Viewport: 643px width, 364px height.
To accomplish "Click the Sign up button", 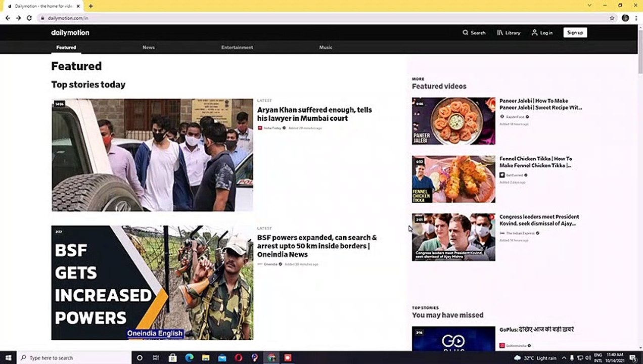I will point(575,32).
